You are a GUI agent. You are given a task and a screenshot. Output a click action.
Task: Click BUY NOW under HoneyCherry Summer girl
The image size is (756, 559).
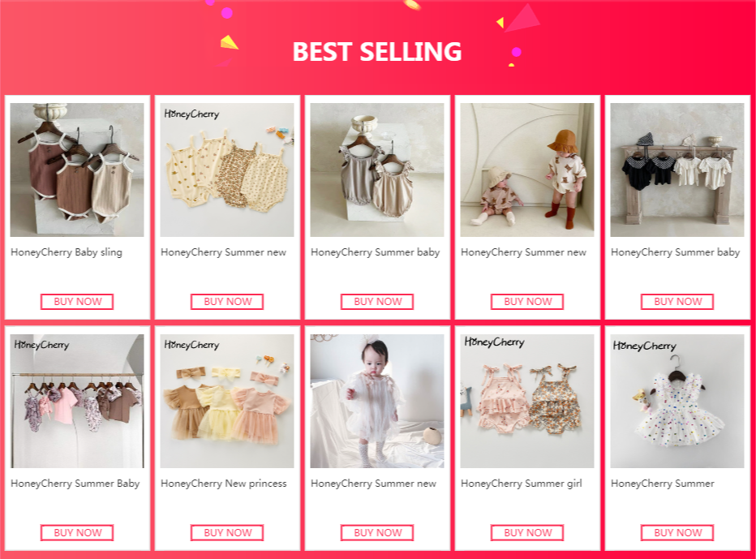pos(527,532)
